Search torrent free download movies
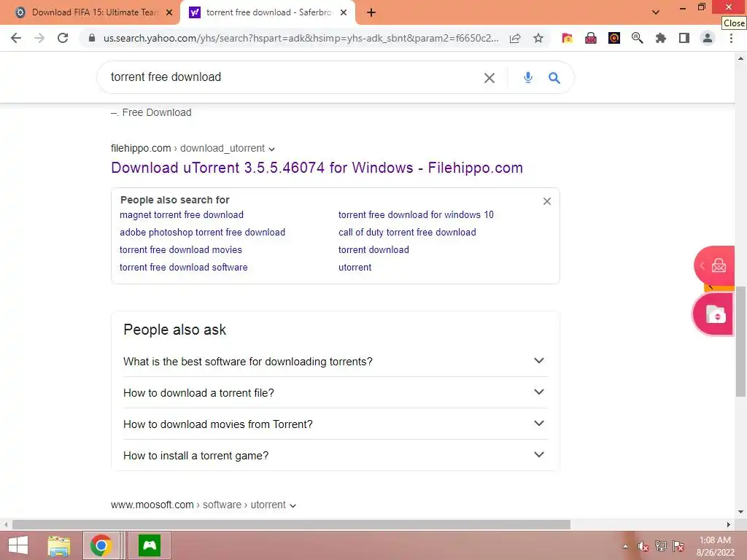Viewport: 747px width, 560px height. coord(181,249)
